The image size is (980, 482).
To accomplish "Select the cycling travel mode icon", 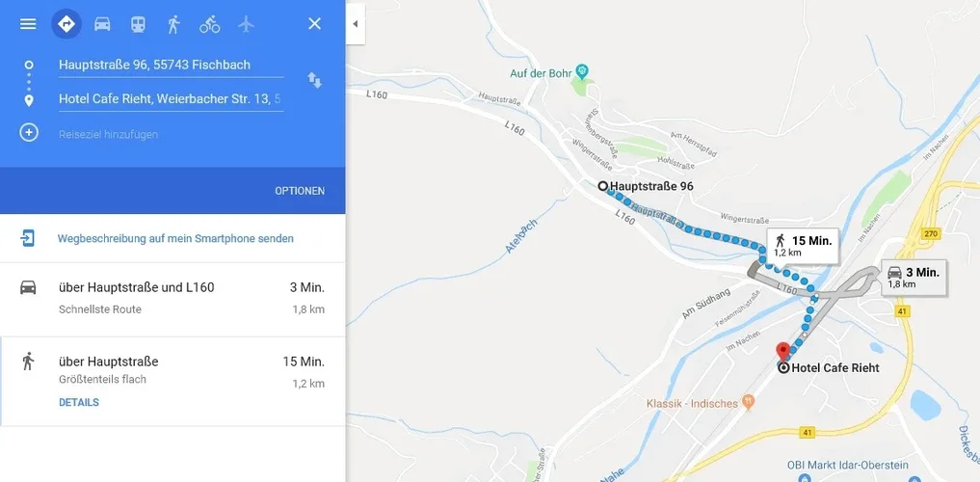I will tap(209, 24).
